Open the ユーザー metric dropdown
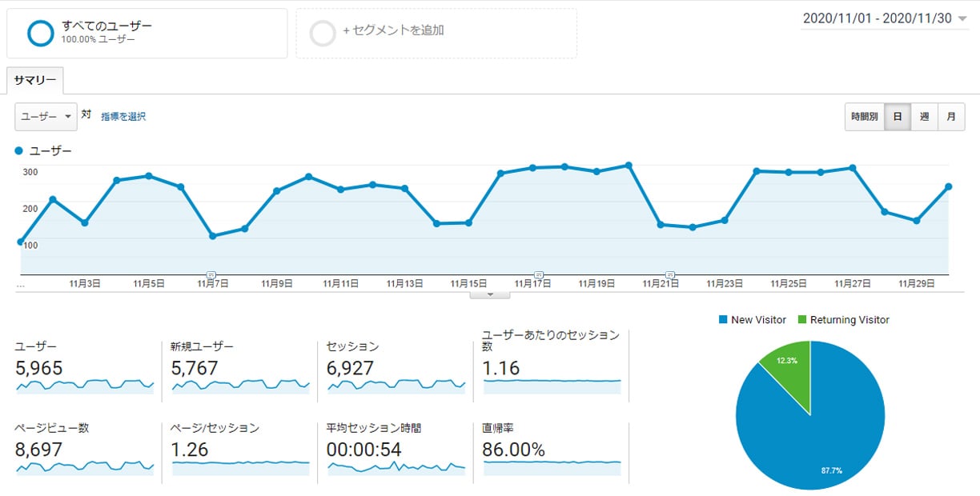This screenshot has height=496, width=980. coord(45,117)
